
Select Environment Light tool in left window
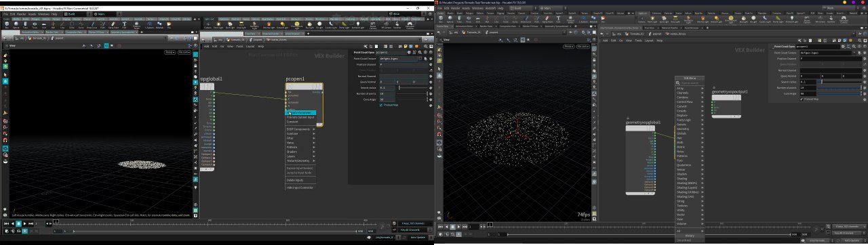[x=297, y=24]
